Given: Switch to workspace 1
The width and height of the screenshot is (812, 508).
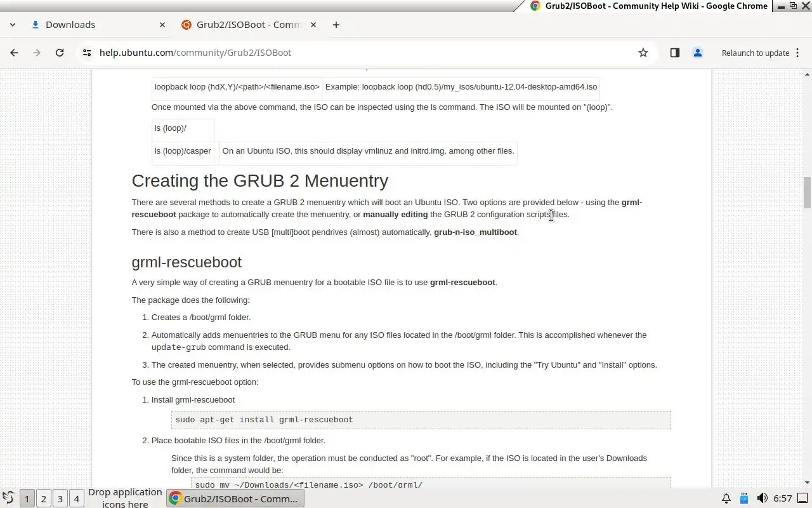Looking at the screenshot, I should (27, 498).
